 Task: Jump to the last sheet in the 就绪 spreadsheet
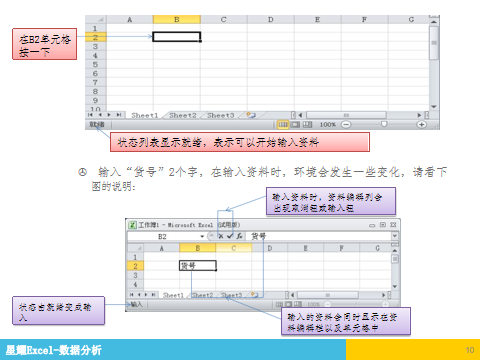(119, 115)
